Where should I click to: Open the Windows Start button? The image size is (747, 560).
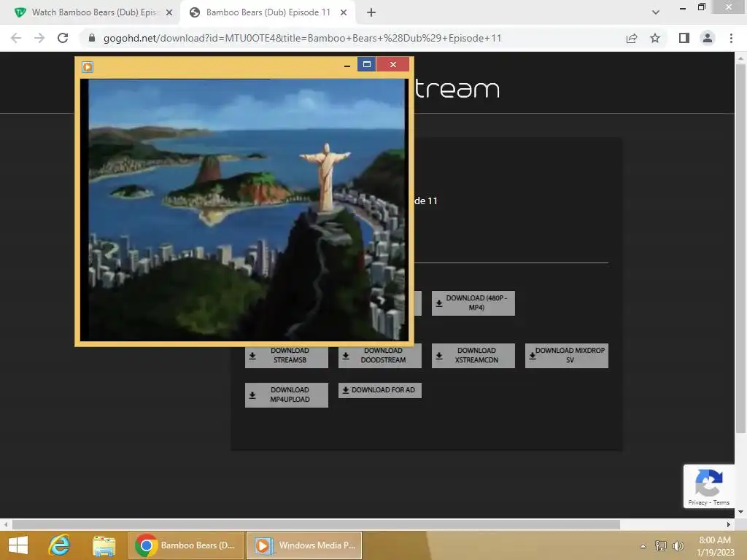tap(18, 545)
